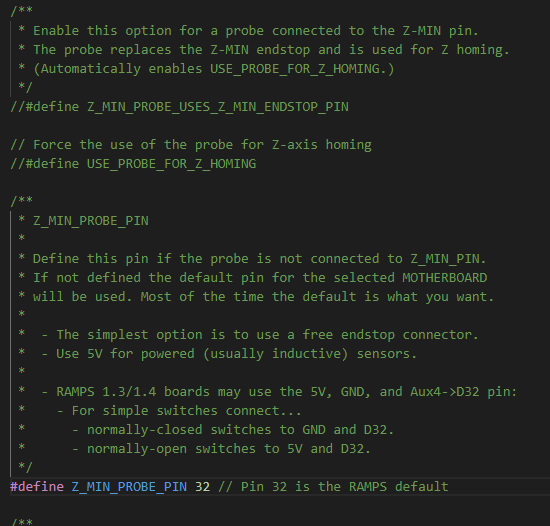Place cursor on the pin value 32
550x526 pixels.
tap(202, 487)
